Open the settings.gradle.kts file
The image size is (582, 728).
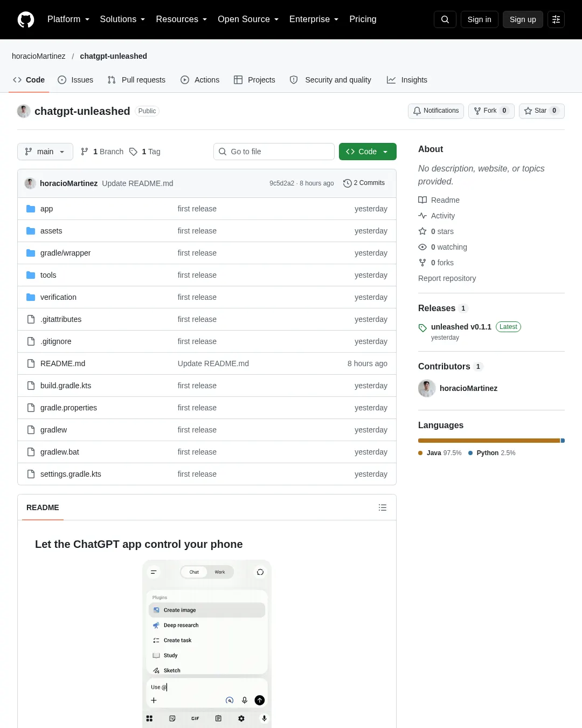pos(71,474)
